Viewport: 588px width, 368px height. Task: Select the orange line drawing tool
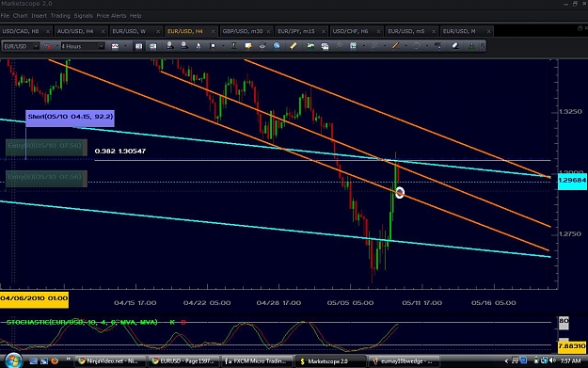click(395, 46)
